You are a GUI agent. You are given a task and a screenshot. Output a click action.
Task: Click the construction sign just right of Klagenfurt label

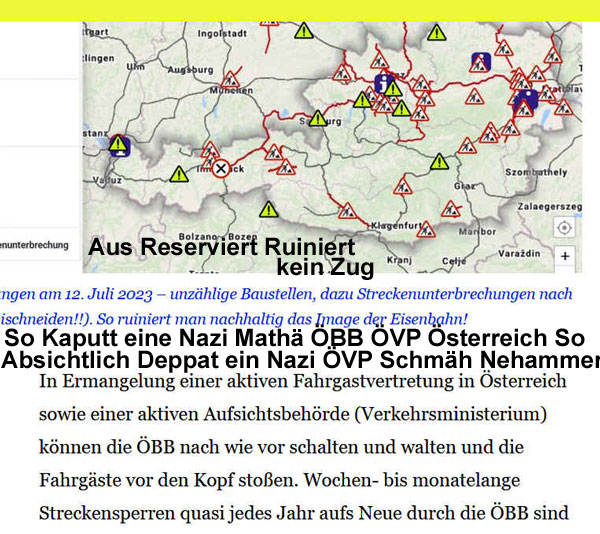point(426,230)
